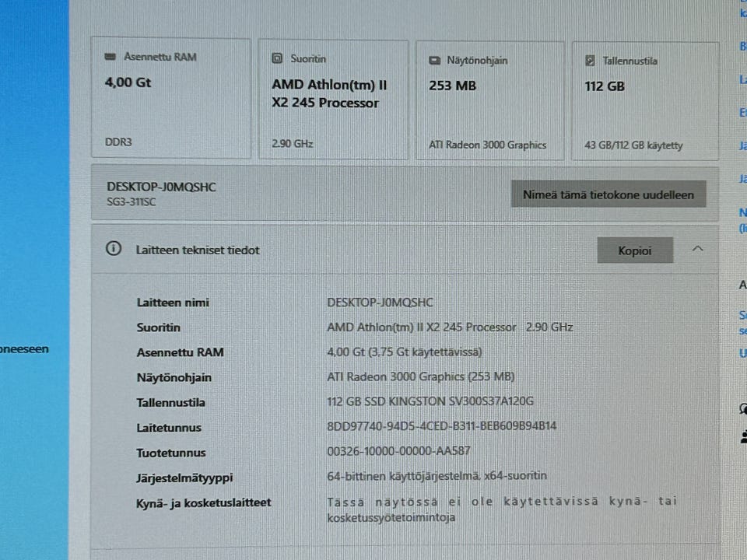Image resolution: width=747 pixels, height=560 pixels.
Task: Click ATI Radeon 3000 Graphics (253 MB) value
Action: point(421,376)
